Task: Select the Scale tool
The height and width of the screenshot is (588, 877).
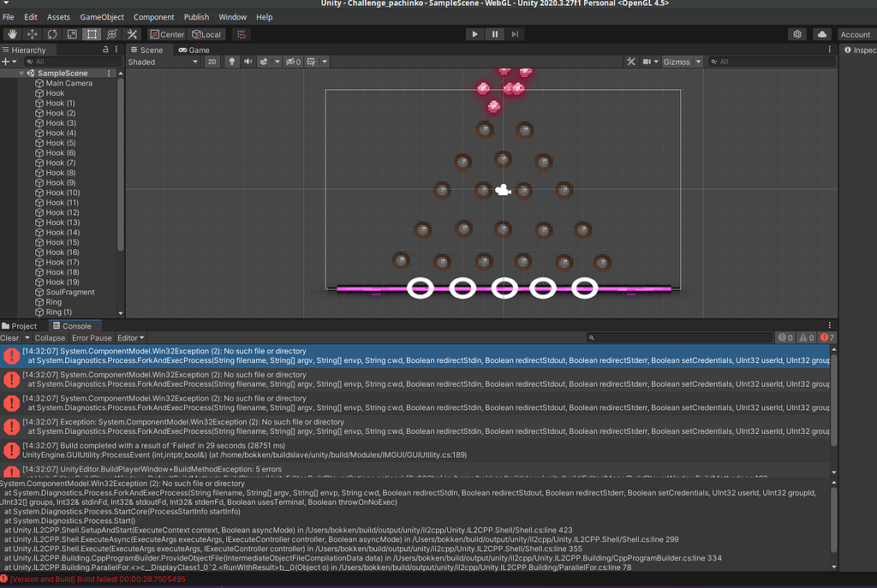Action: click(71, 34)
